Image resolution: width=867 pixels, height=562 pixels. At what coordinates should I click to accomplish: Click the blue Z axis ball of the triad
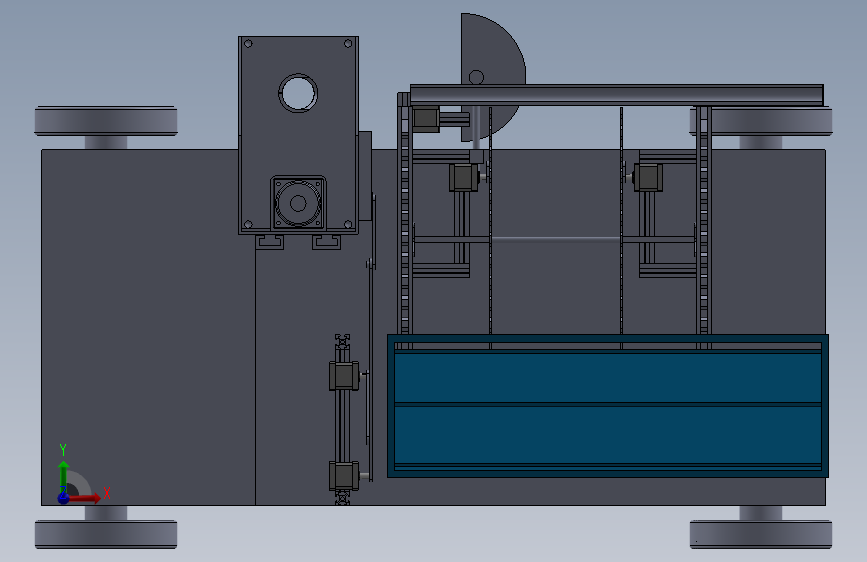pyautogui.click(x=64, y=498)
